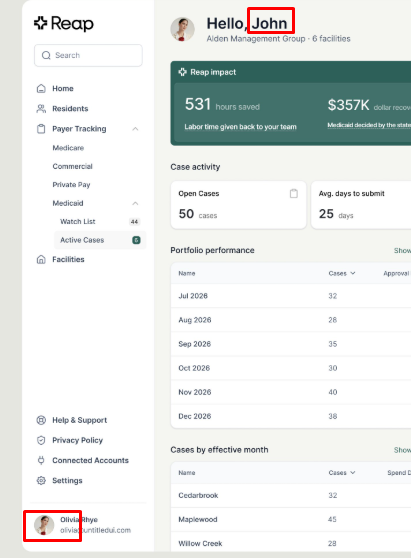Screen dimensions: 411x558
Task: Focus the Search input field
Action: (x=88, y=56)
